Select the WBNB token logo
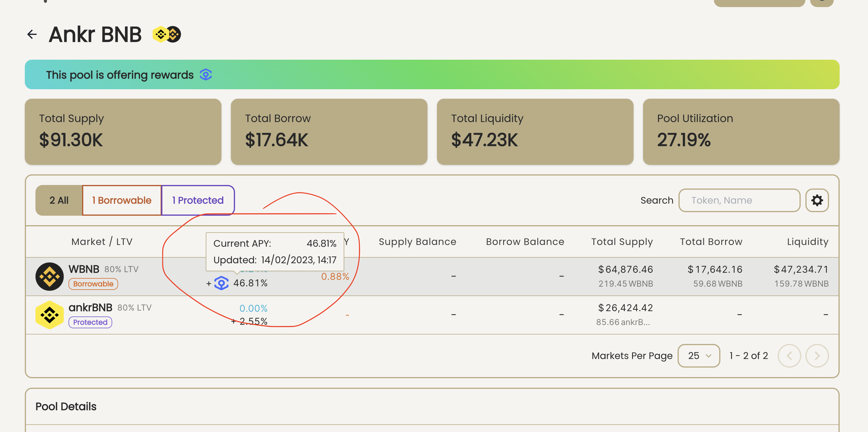This screenshot has width=868, height=432. (x=49, y=276)
